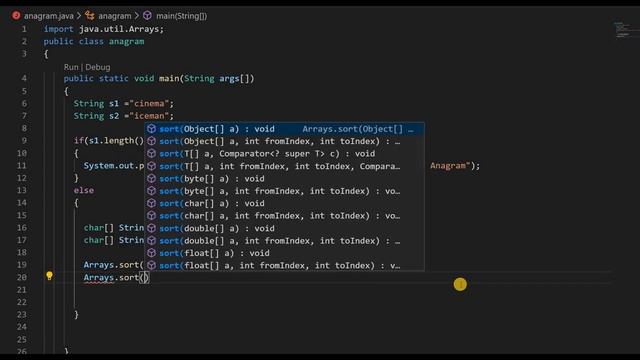
Task: Select sort(byte[] a) : void suggestion
Action: point(284,178)
